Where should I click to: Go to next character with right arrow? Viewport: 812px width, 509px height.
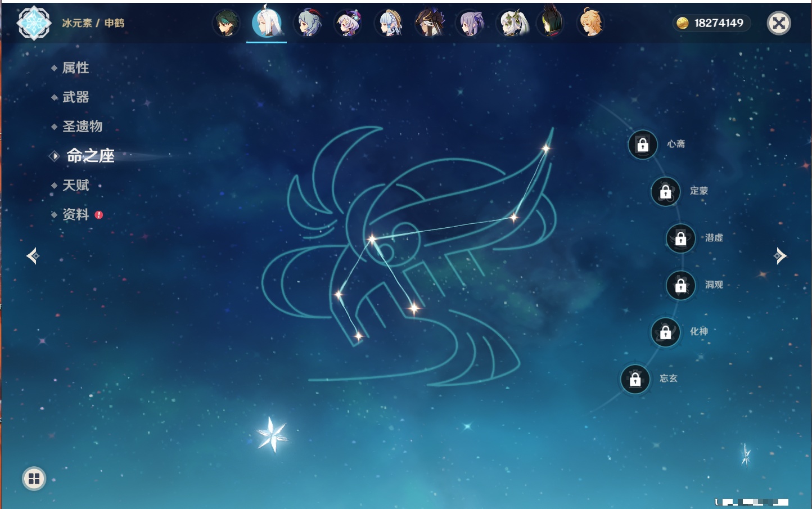pos(780,256)
